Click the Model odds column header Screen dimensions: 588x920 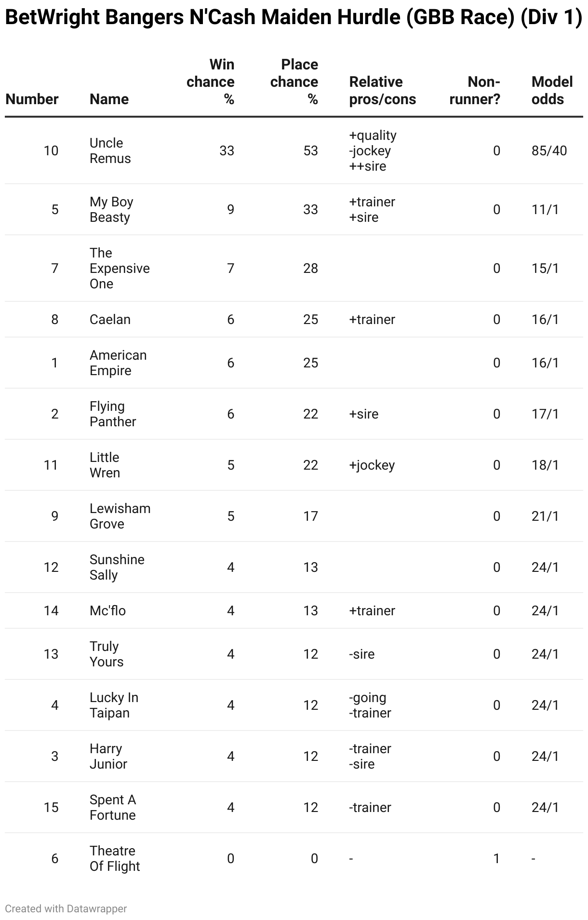552,91
